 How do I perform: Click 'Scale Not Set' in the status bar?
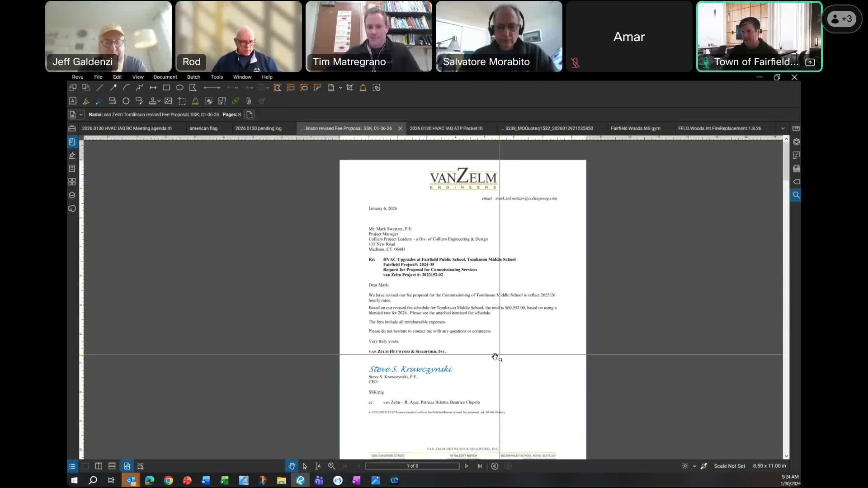[x=729, y=466]
